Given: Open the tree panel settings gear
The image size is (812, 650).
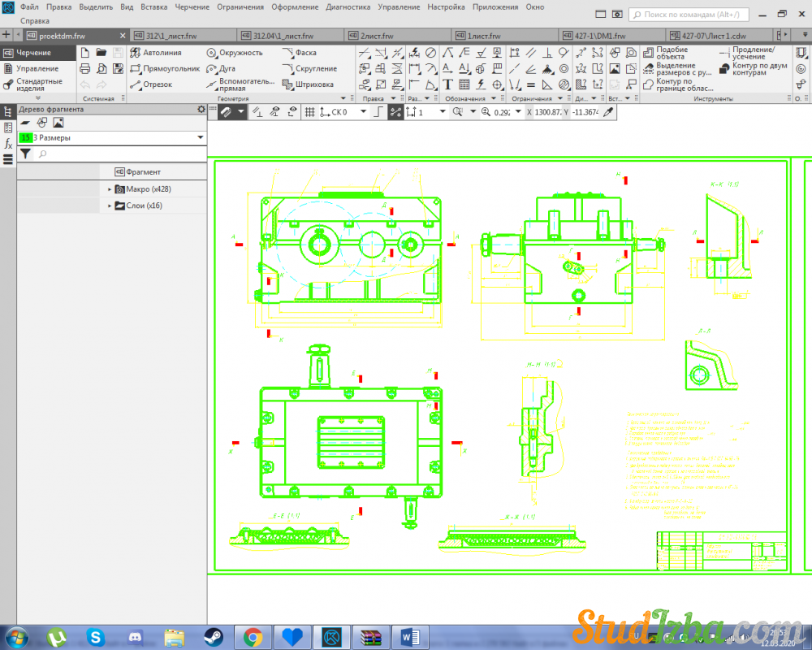Looking at the screenshot, I should coord(201,109).
